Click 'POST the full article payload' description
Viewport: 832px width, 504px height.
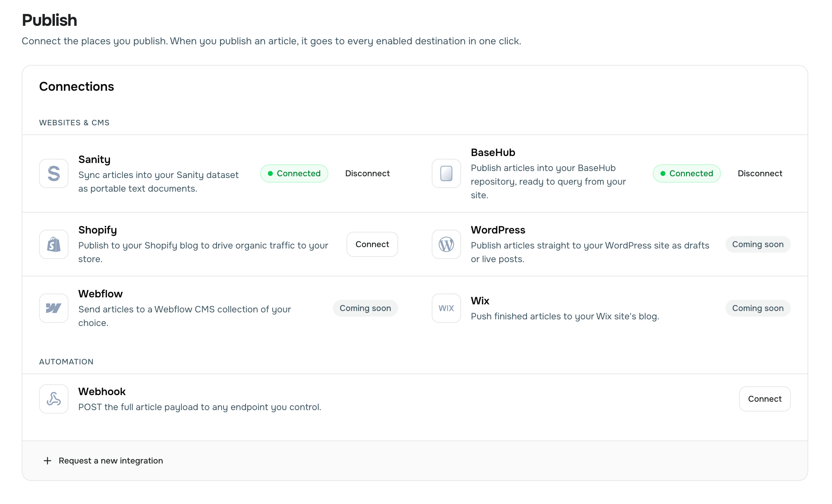pos(200,407)
